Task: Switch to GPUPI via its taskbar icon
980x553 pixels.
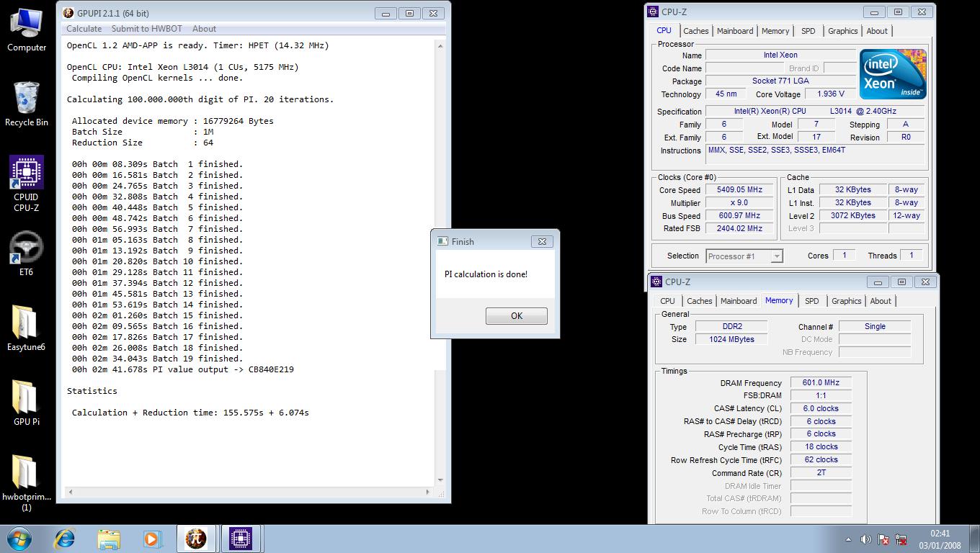Action: (x=196, y=539)
